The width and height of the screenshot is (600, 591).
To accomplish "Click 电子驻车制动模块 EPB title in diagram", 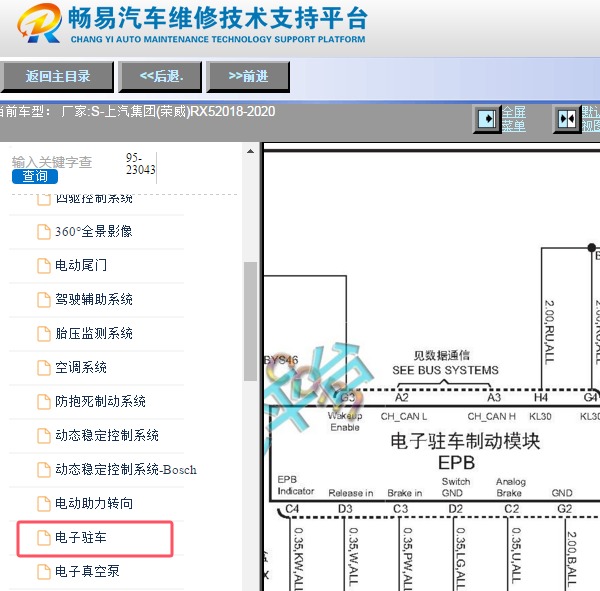I will pyautogui.click(x=464, y=452).
